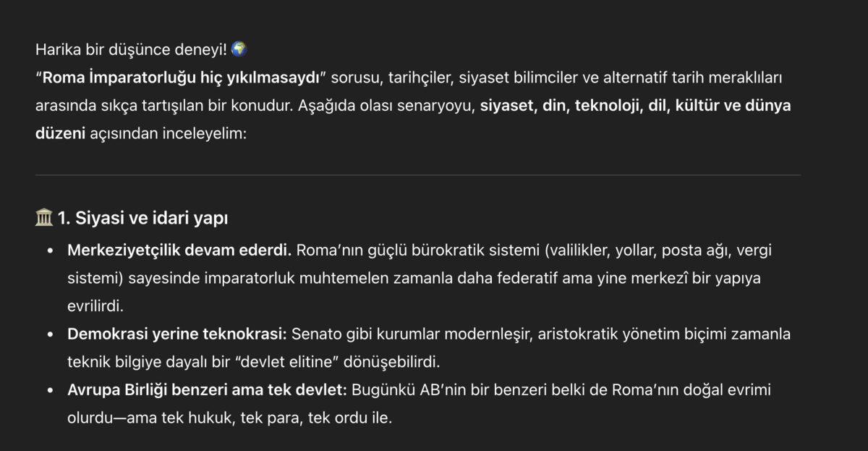Image resolution: width=868 pixels, height=451 pixels.
Task: Click the second bullet point marker
Action: [x=50, y=335]
